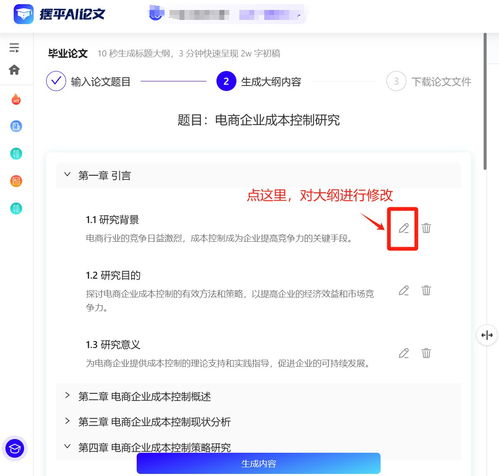The image size is (499, 476).
Task: Select step 2 生成大纲内容
Action: click(x=259, y=81)
